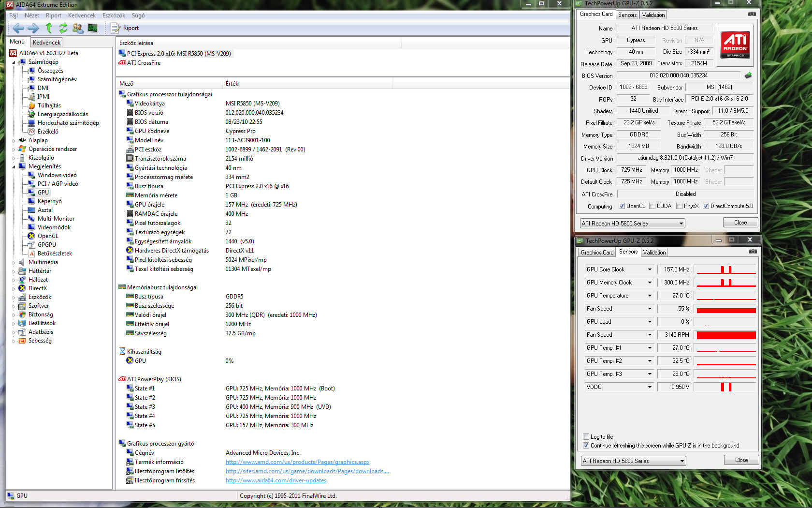Open GPU Temperature sensor dropdown
Image resolution: width=812 pixels, height=508 pixels.
click(650, 296)
